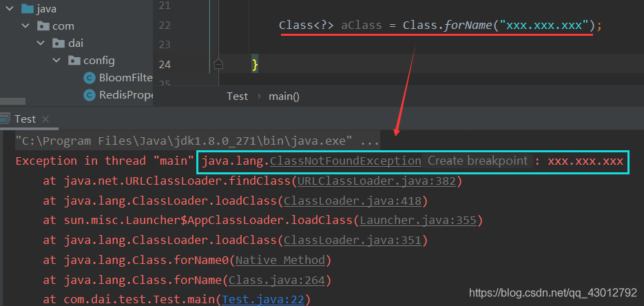The width and height of the screenshot is (644, 306).
Task: Click the java.exe command line in console
Action: [x=198, y=141]
